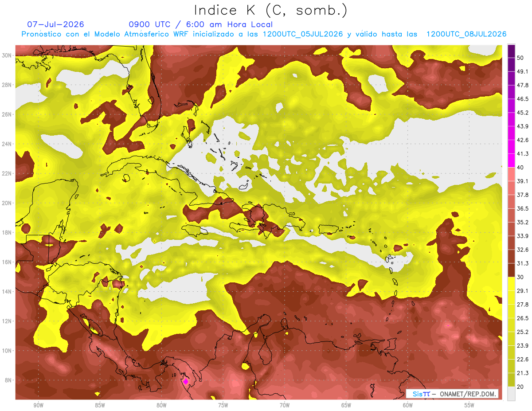Click the '27.8' color scale value

[523, 305]
